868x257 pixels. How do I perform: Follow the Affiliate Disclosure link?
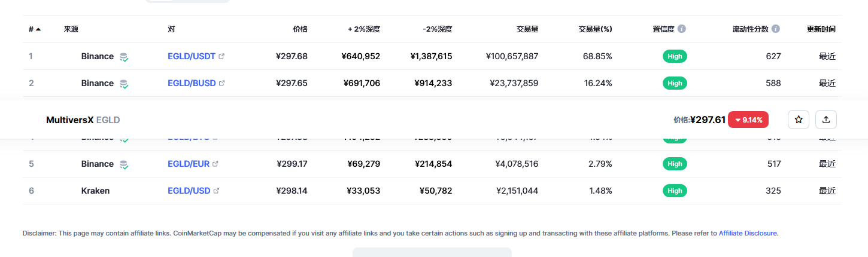click(x=748, y=233)
